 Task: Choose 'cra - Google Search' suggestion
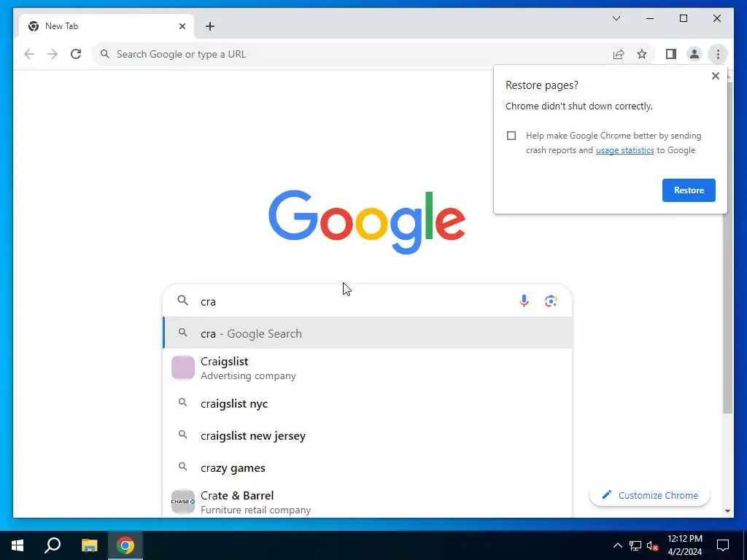coord(368,332)
